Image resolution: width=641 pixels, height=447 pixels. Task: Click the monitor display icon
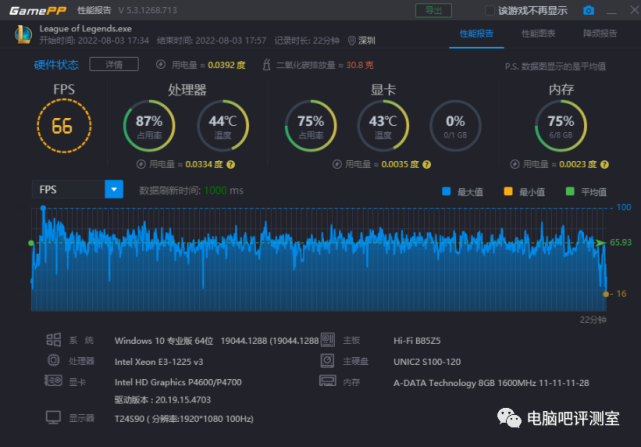pos(53,418)
